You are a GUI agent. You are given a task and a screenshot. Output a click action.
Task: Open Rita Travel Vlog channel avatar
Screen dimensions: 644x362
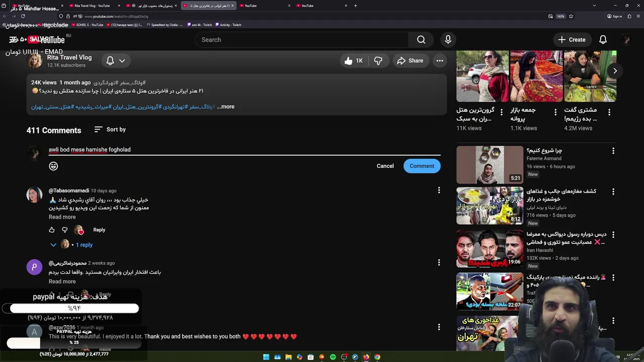tap(35, 60)
